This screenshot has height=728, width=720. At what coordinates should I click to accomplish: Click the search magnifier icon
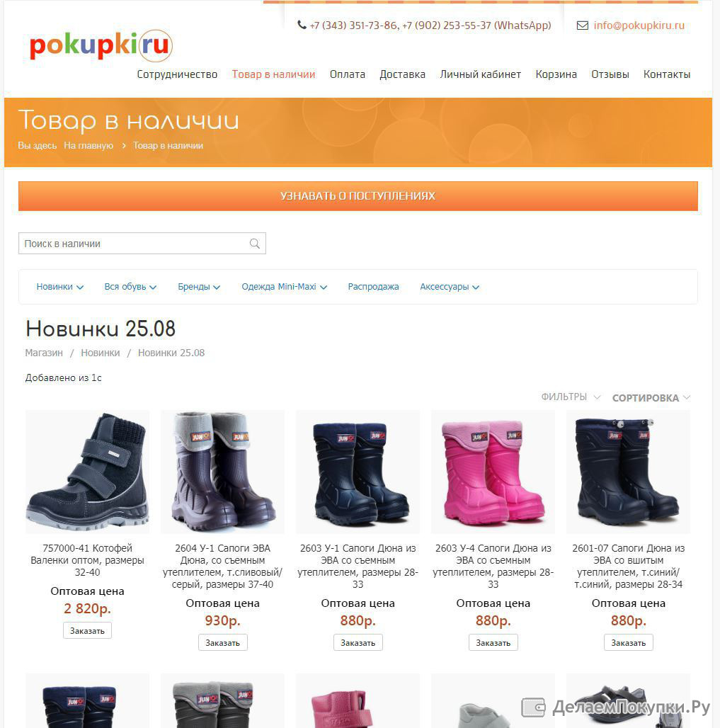click(254, 244)
